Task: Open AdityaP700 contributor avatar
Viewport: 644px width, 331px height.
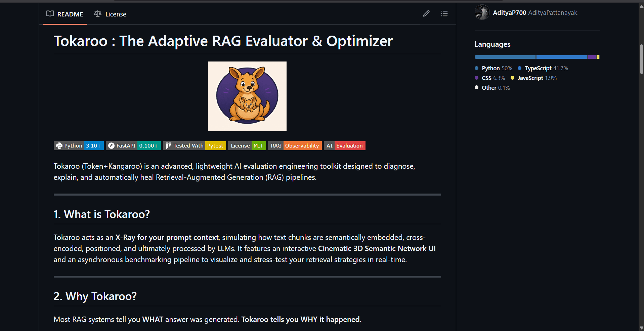Action: coord(482,12)
